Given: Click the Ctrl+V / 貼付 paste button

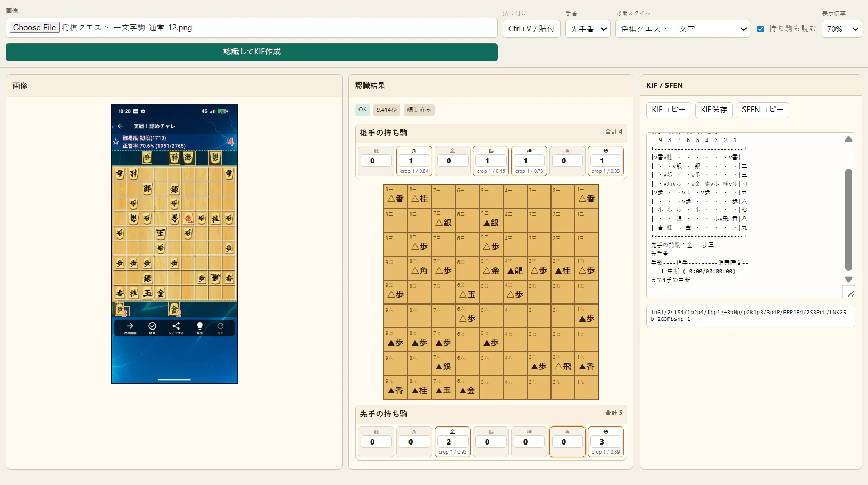Looking at the screenshot, I should 531,29.
